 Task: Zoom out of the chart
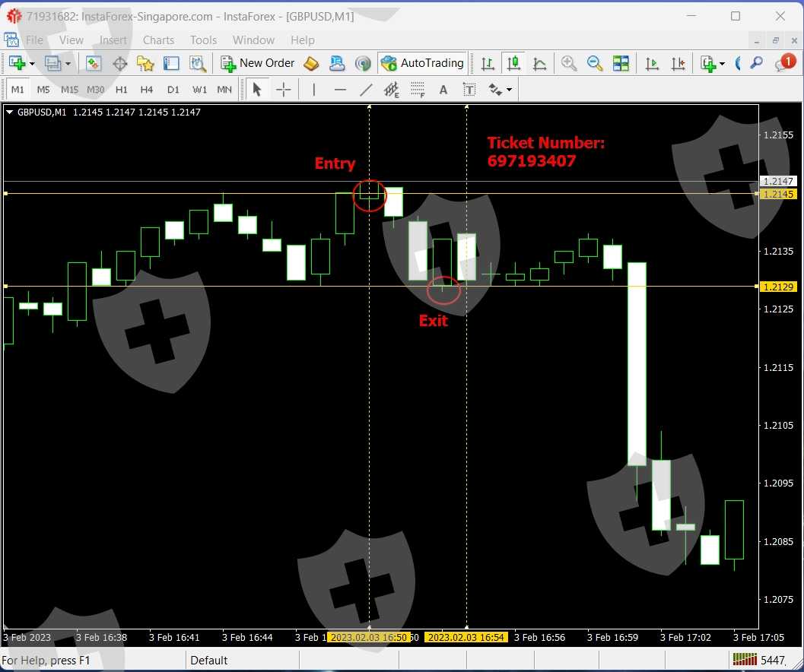coord(595,64)
